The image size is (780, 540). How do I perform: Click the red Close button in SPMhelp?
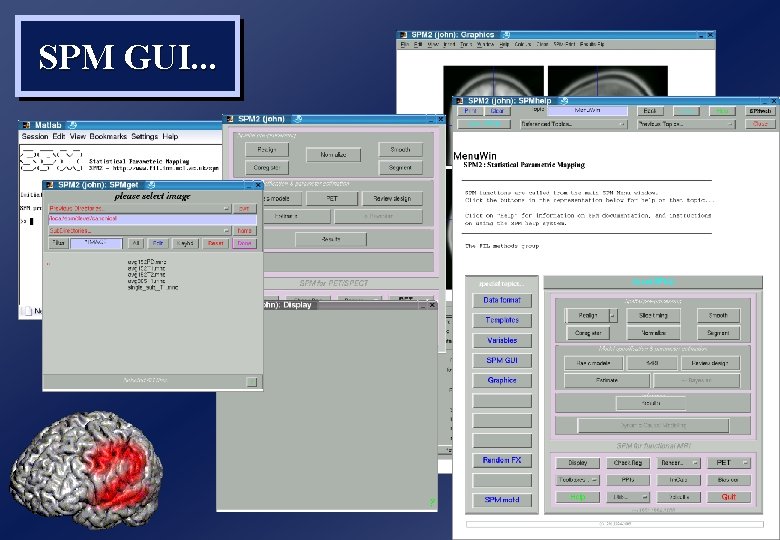760,124
